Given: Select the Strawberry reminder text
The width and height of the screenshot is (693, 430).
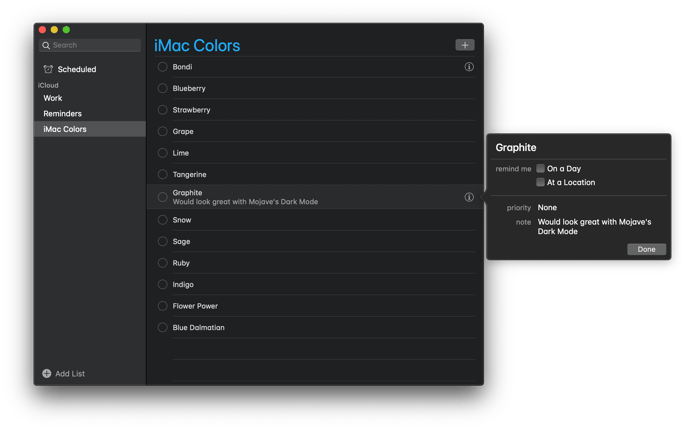Looking at the screenshot, I should click(x=191, y=110).
